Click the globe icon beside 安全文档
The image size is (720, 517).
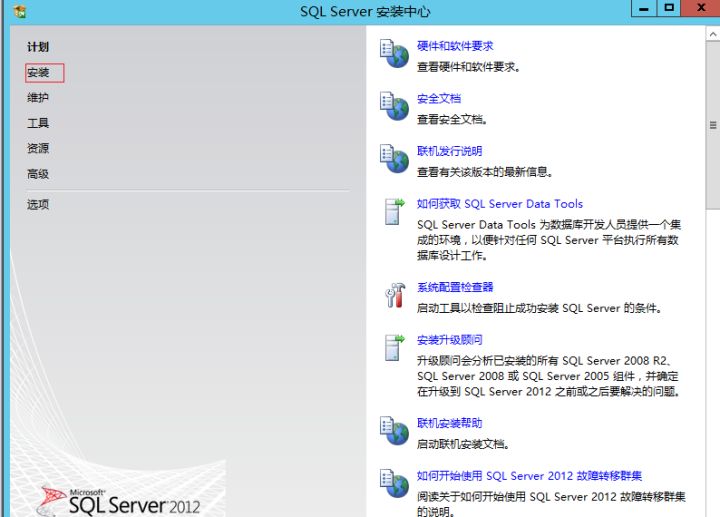click(x=394, y=106)
